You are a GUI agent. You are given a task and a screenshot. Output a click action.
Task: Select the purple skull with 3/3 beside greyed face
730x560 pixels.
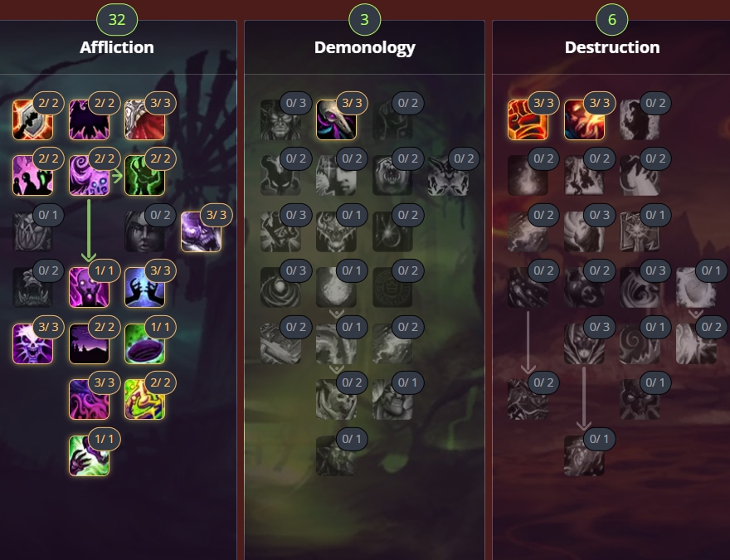coord(201,231)
